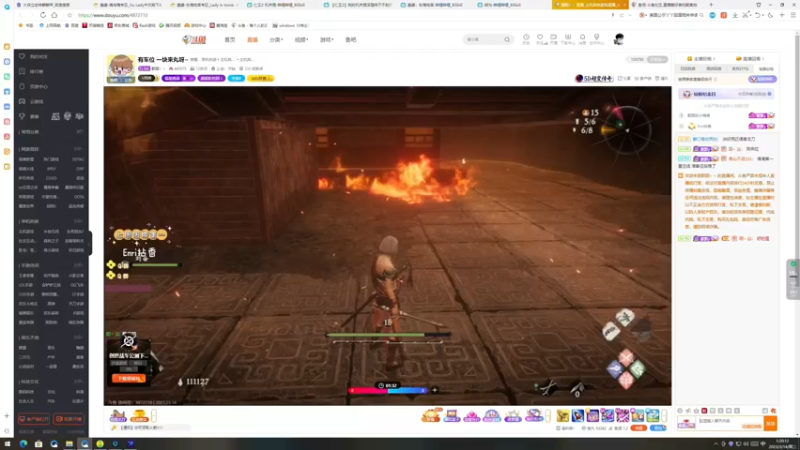
Task: Expand the 分类 dropdown in the site header
Action: pos(276,40)
